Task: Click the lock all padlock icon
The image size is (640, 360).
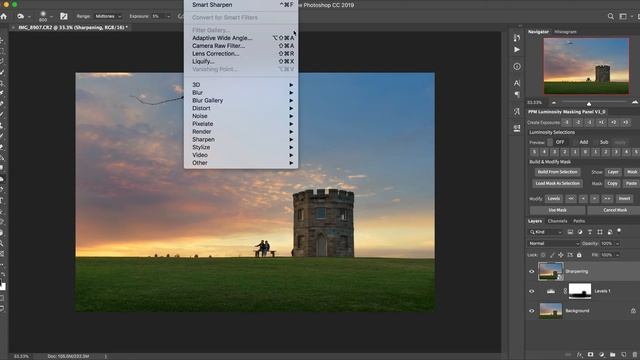Action: coord(579,255)
